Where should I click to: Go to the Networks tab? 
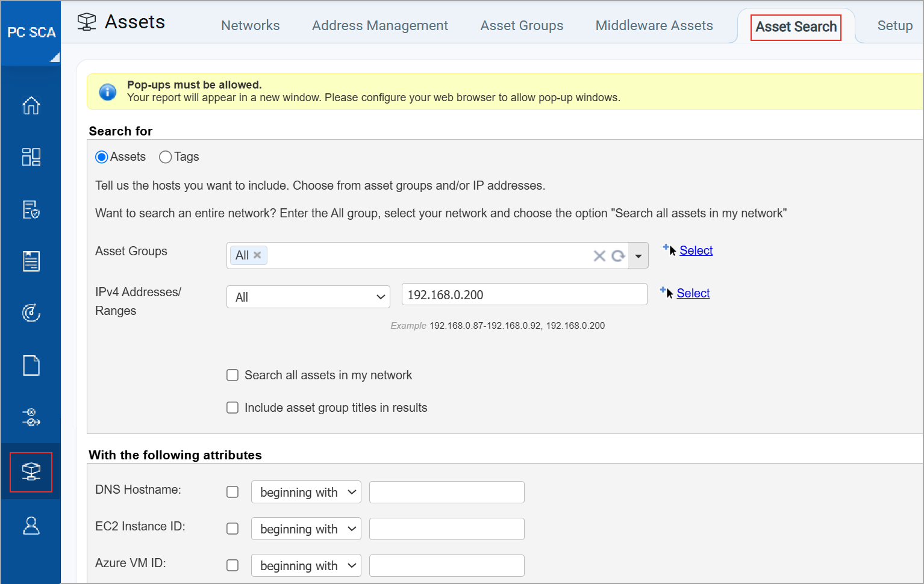[x=250, y=25]
